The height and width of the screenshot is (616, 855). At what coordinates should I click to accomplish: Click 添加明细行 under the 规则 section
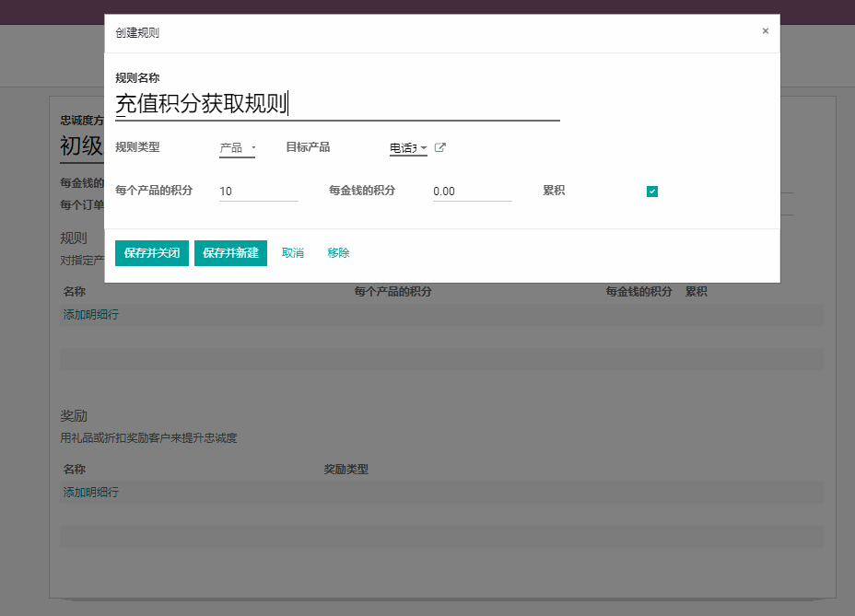tap(91, 315)
